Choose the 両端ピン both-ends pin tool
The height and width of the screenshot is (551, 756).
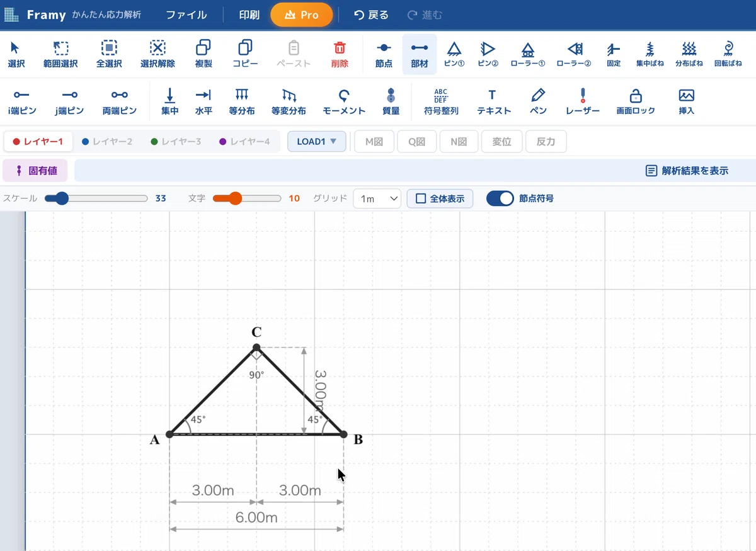pos(120,101)
